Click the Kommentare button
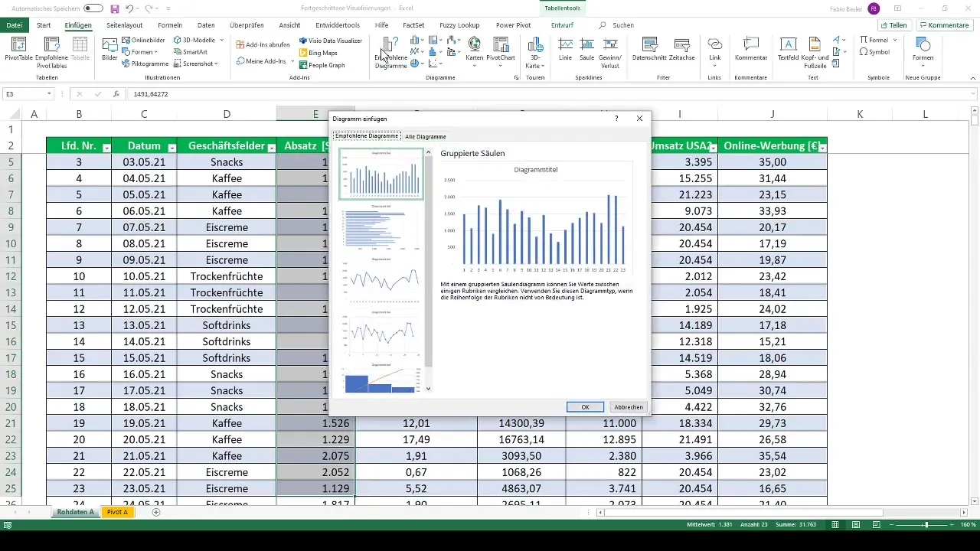This screenshot has width=980, height=551. tap(944, 25)
